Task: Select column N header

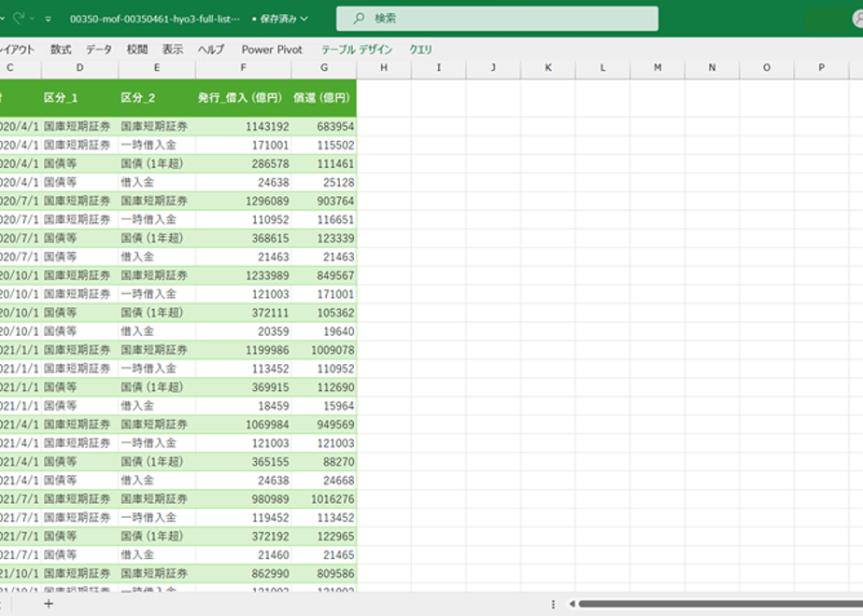Action: [713, 67]
